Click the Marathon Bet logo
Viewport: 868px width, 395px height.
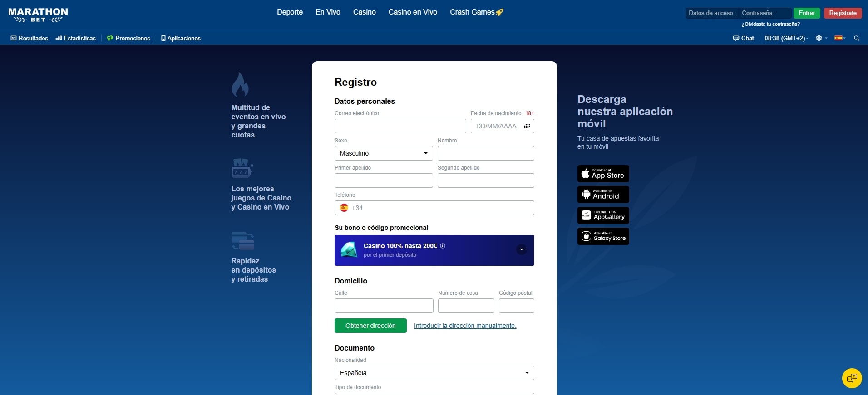click(x=38, y=15)
